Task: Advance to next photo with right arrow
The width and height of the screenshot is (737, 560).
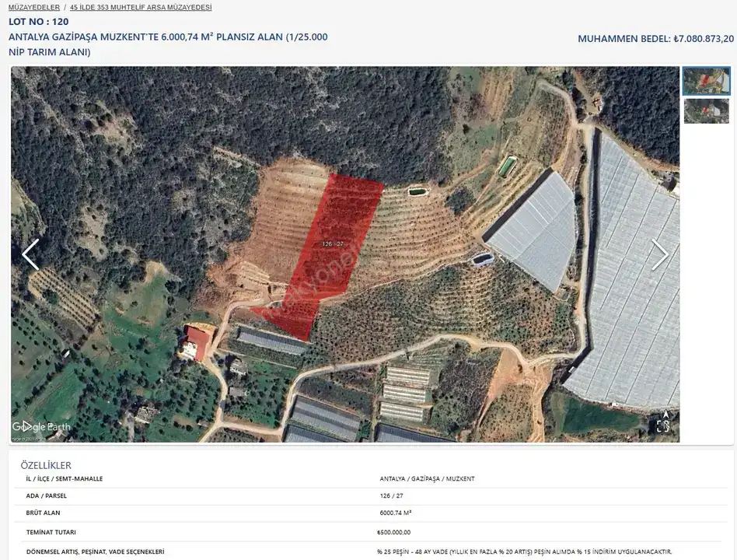Action: (x=659, y=254)
